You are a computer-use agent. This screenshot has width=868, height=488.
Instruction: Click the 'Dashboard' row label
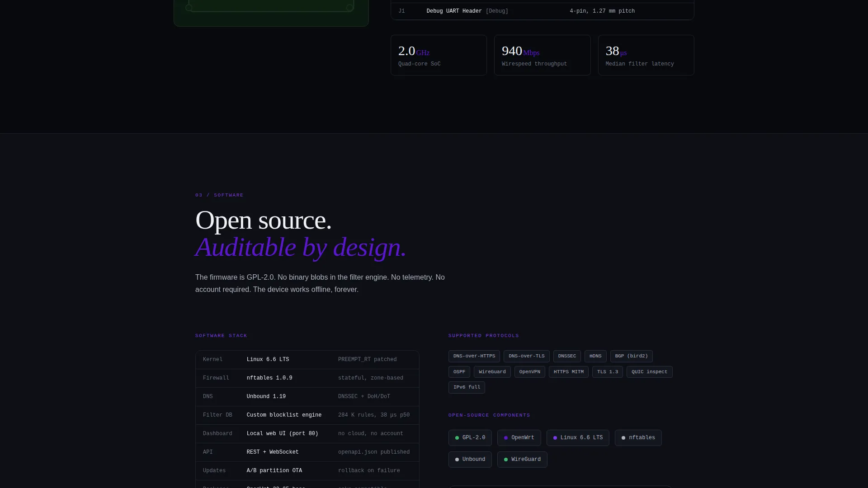(x=217, y=434)
